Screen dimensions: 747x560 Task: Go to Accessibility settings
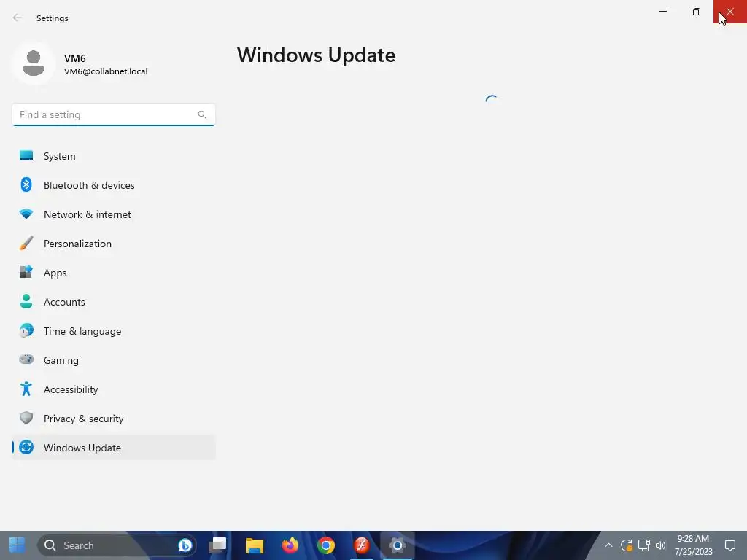(x=113, y=389)
